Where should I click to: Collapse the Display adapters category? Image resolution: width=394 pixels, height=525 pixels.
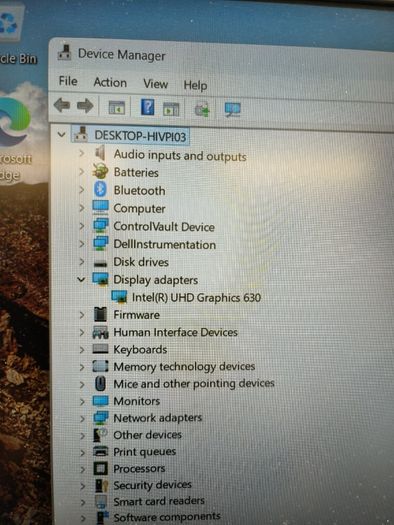81,279
